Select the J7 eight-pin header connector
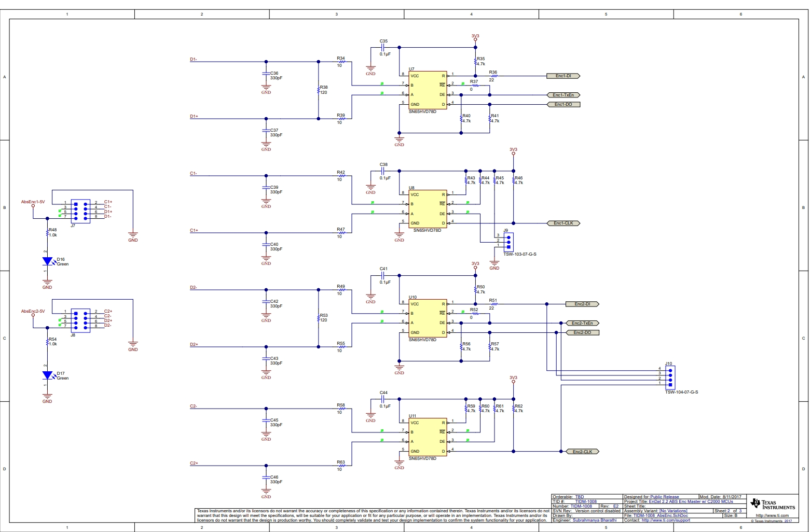Screen dimensions: 811x532 point(80,211)
